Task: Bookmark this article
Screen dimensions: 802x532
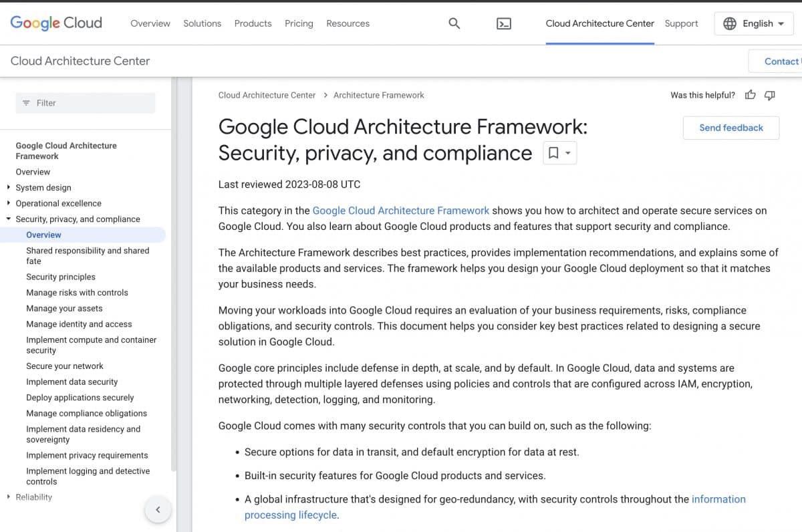Action: (553, 152)
